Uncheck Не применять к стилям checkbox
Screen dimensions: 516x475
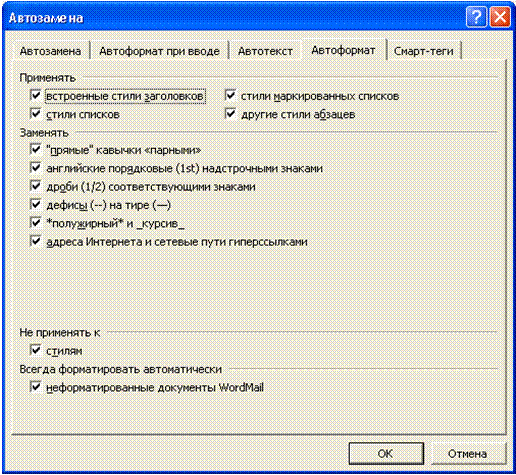pyautogui.click(x=36, y=350)
